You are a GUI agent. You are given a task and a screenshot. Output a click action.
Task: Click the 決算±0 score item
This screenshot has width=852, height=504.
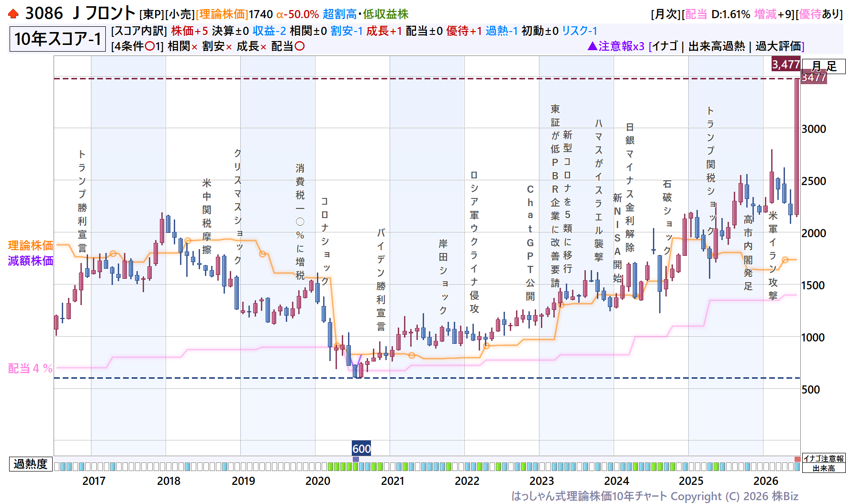click(x=230, y=31)
